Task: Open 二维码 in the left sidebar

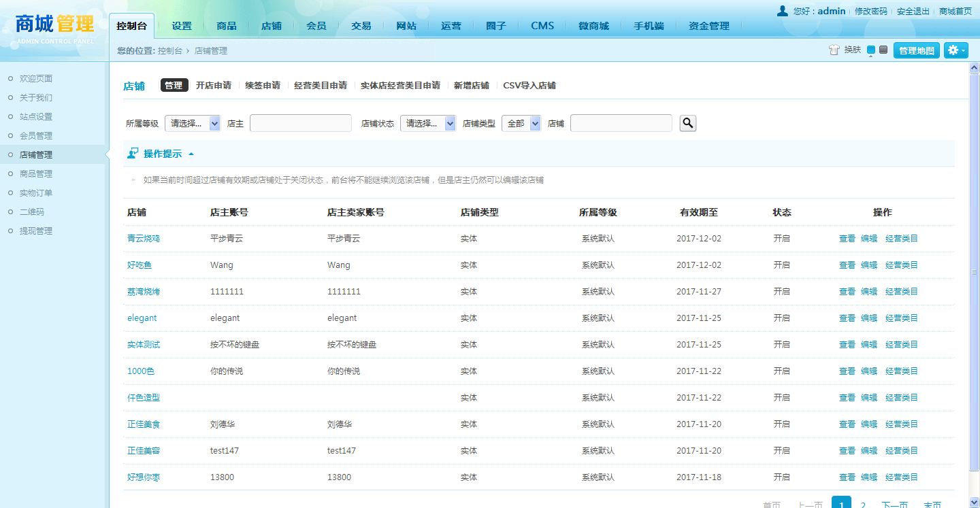Action: coord(32,212)
